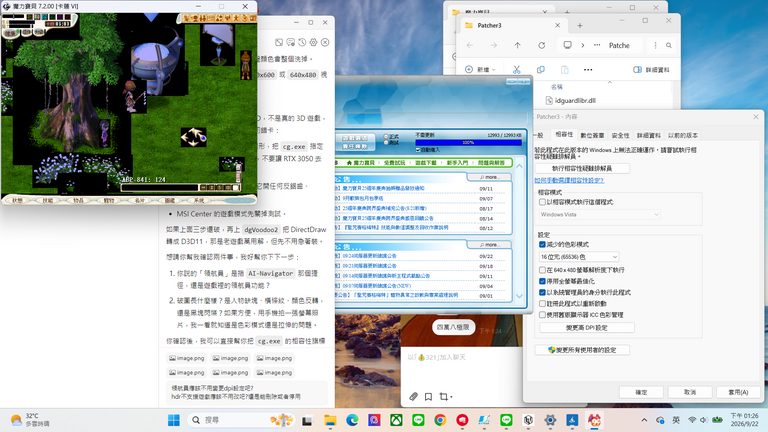This screenshot has height=432, width=768.
Task: Click the Up arrow in Patcher3 Explorer
Action: [517, 45]
